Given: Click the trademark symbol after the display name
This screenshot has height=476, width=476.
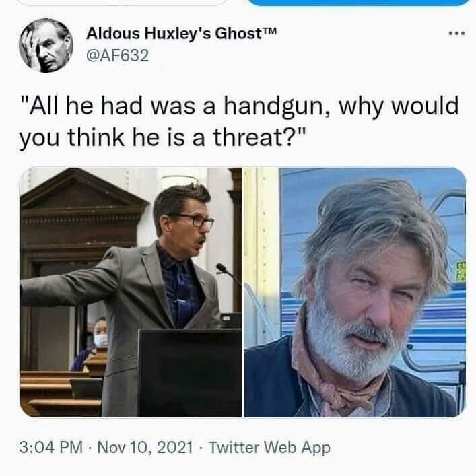Looking at the screenshot, I should [x=269, y=31].
